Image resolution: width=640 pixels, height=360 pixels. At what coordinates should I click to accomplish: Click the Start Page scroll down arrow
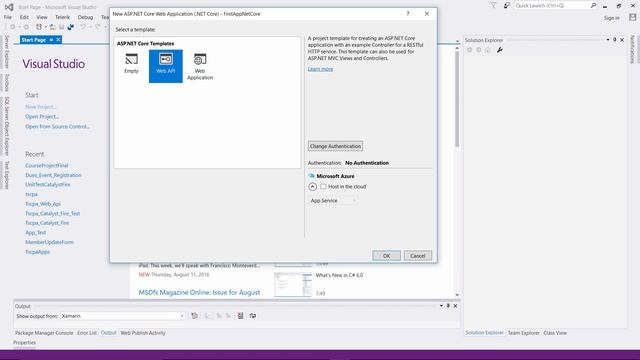(x=457, y=295)
